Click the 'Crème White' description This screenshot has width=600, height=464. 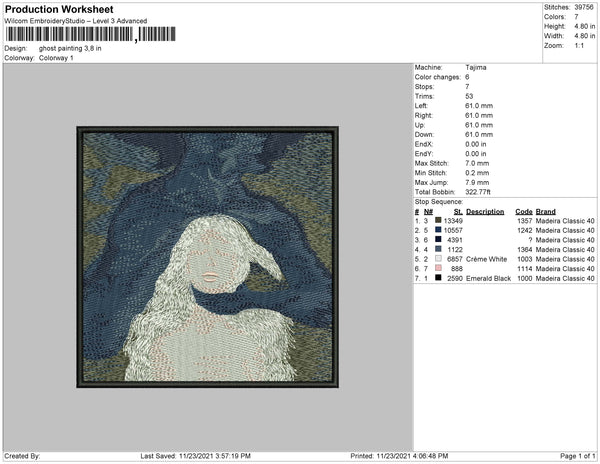tap(486, 259)
